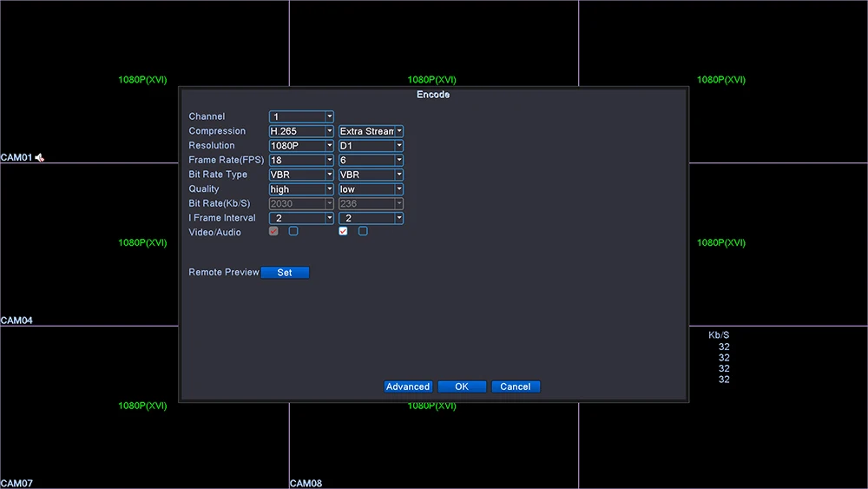The image size is (868, 489).
Task: Click the Bit Rate Type label
Action: tap(218, 175)
